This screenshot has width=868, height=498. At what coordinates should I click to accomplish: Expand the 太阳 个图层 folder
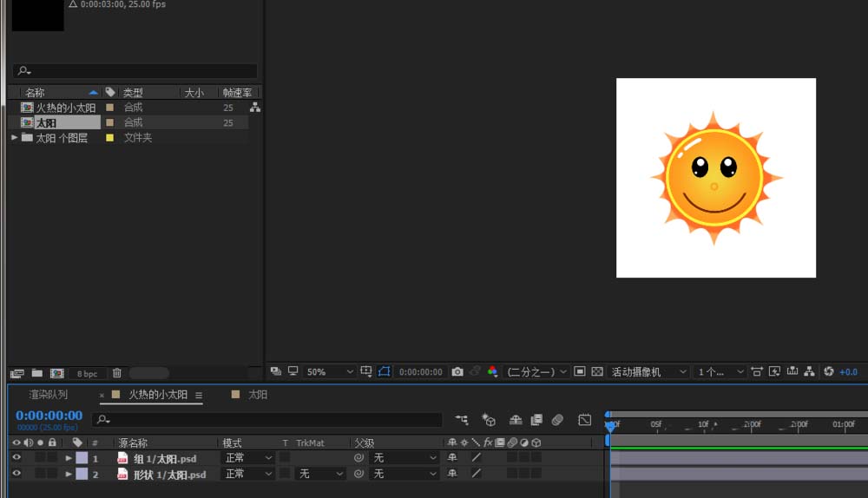coord(15,137)
